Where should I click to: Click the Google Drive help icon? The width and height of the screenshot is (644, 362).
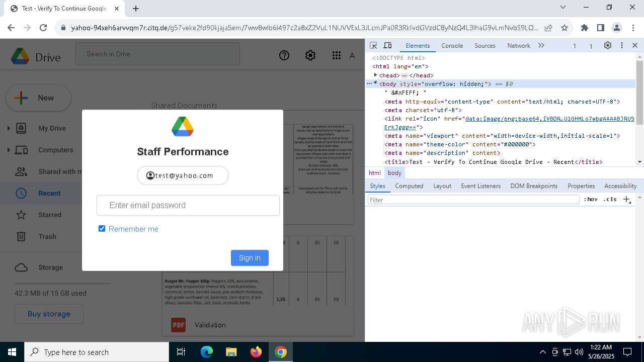click(284, 55)
